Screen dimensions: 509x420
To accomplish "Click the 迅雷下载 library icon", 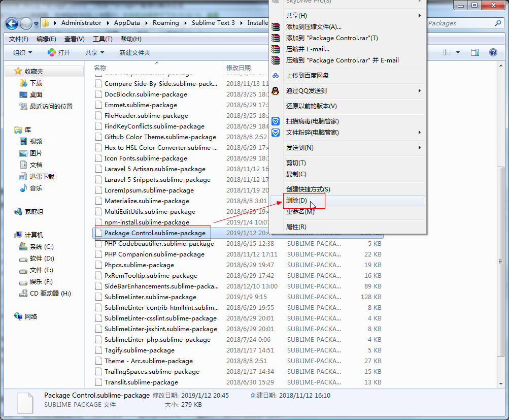I will point(23,176).
